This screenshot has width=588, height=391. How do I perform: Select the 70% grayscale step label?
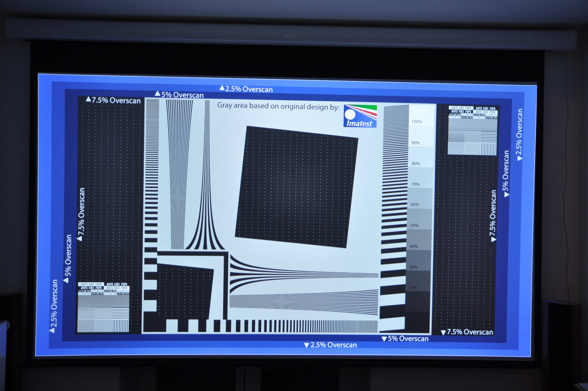click(x=415, y=184)
